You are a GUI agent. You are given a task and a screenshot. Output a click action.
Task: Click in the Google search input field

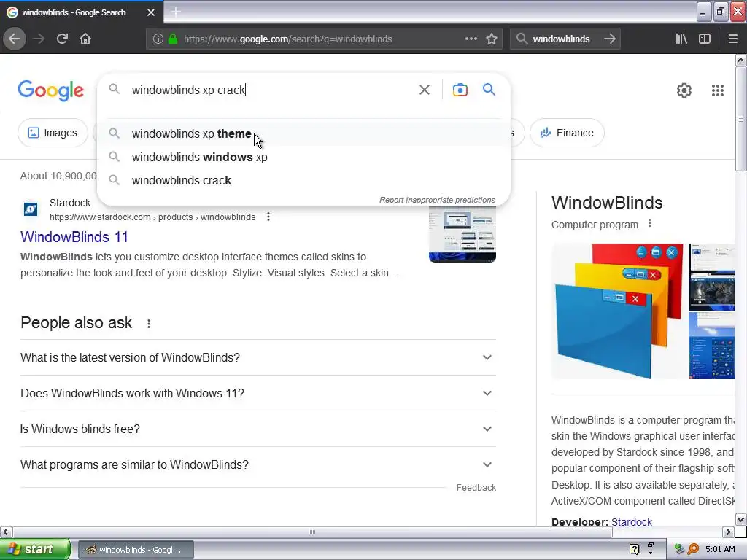(x=271, y=90)
